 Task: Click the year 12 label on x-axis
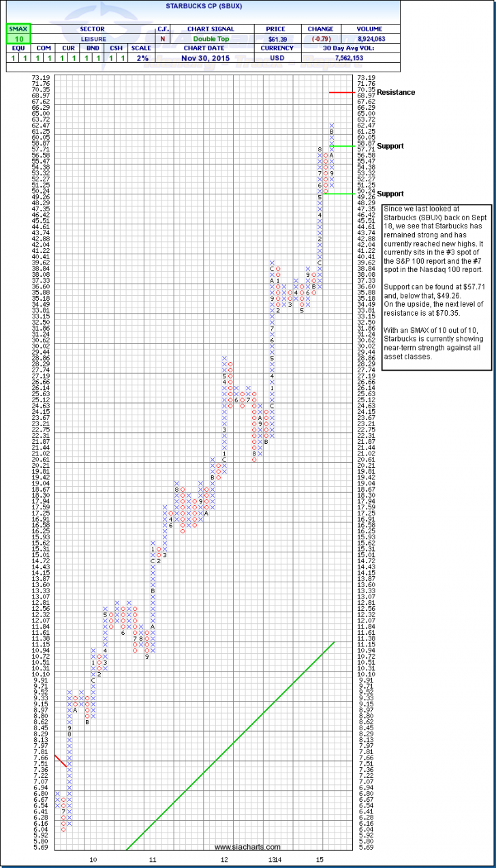[223, 859]
